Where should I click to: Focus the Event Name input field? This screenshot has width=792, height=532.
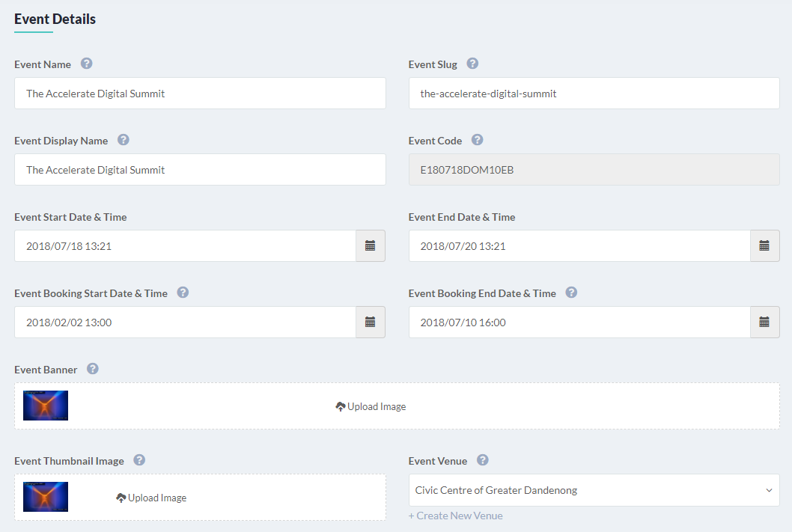[200, 94]
